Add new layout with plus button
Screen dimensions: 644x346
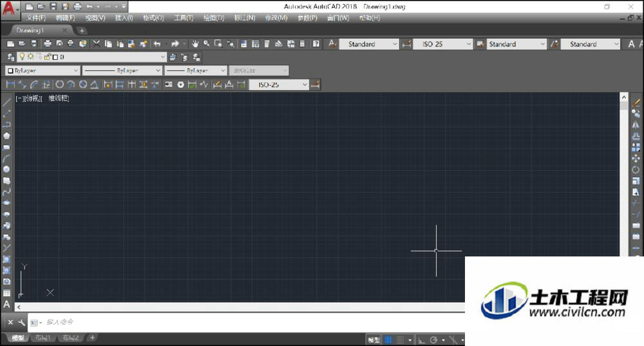click(92, 338)
